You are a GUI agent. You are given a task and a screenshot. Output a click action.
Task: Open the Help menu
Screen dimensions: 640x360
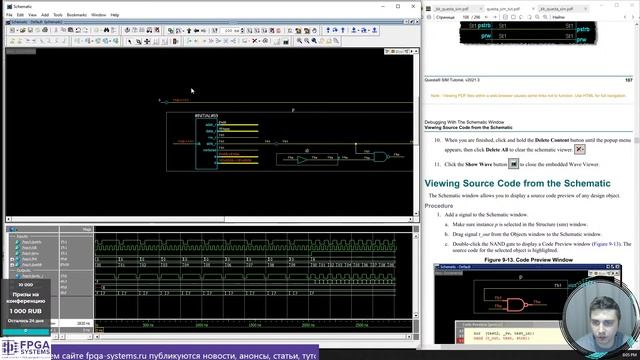[115, 15]
